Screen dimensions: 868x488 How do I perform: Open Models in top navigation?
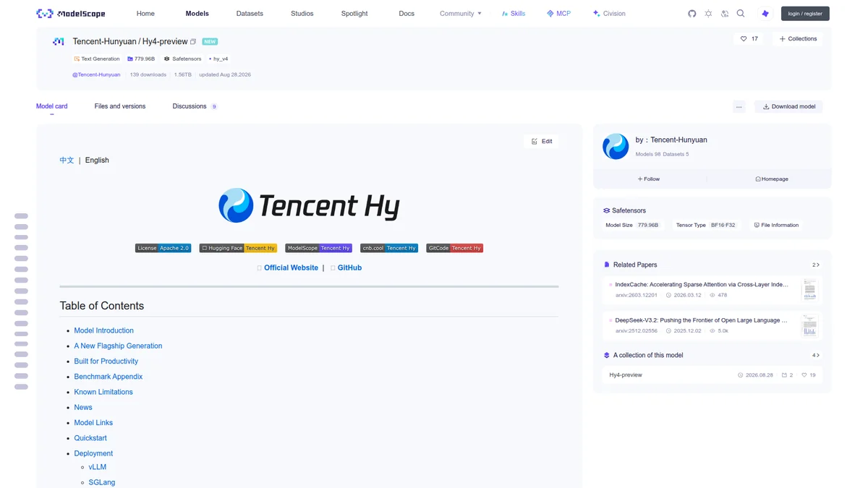pyautogui.click(x=197, y=14)
